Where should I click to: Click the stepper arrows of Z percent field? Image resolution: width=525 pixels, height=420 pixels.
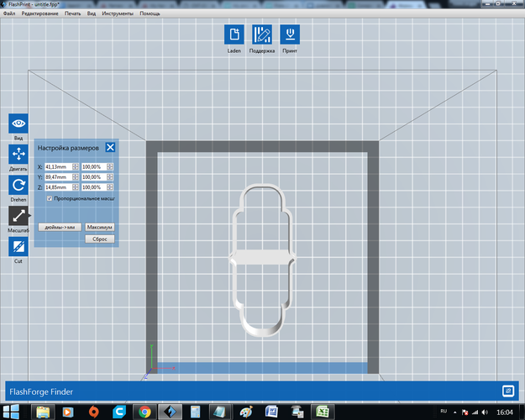pyautogui.click(x=110, y=187)
